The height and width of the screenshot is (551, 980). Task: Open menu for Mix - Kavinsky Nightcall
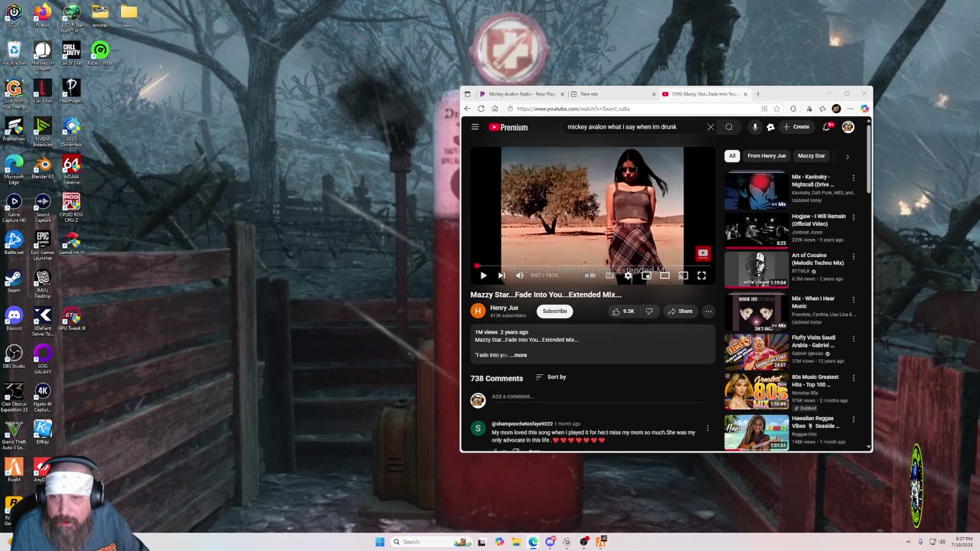click(854, 178)
